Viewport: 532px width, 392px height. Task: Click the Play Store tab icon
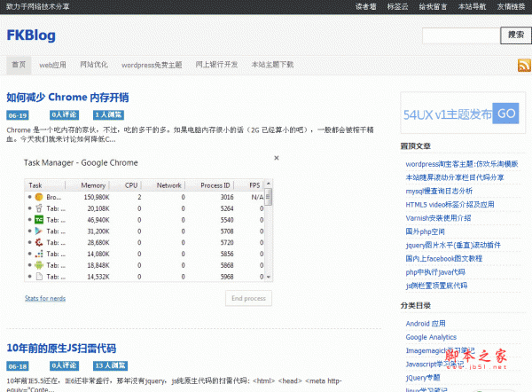point(39,231)
